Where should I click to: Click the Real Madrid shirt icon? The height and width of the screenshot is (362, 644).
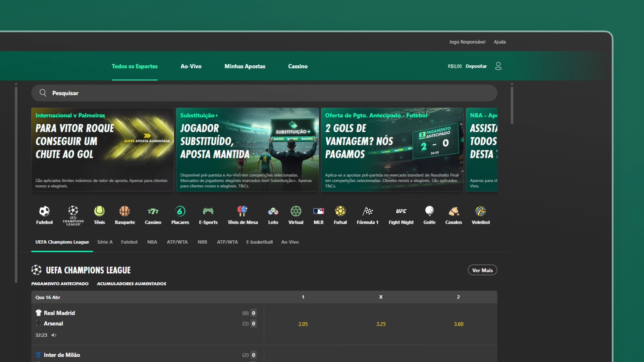click(x=39, y=313)
